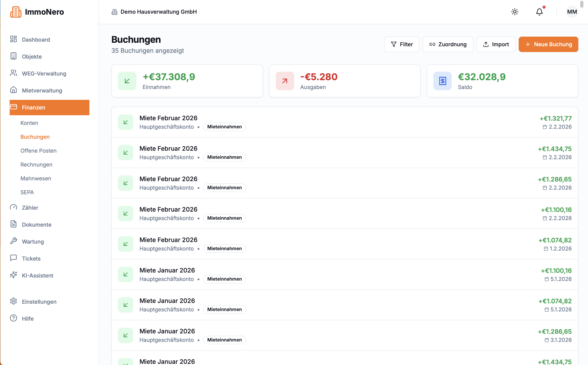Click income icon of +€1.434,75 February booking
The image size is (588, 365).
(125, 153)
